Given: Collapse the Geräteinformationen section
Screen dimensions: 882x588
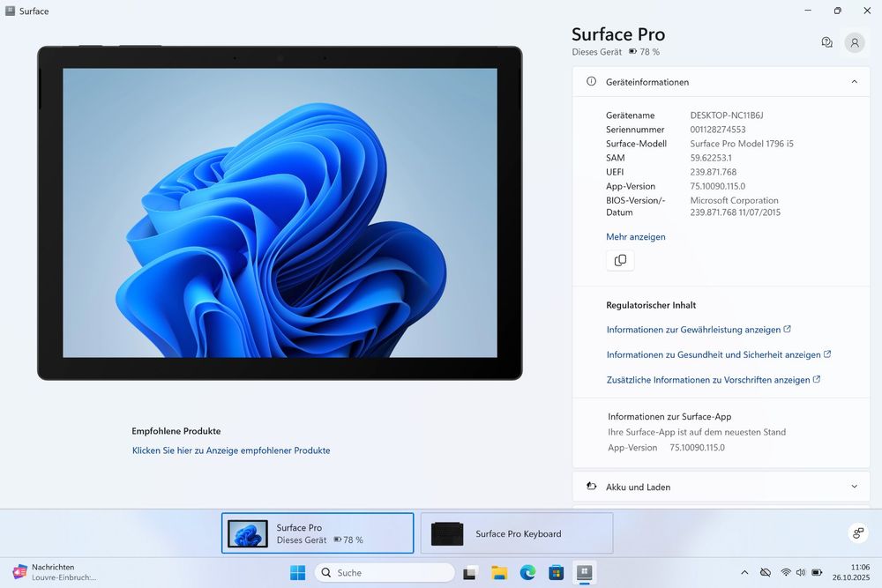Looking at the screenshot, I should 853,81.
